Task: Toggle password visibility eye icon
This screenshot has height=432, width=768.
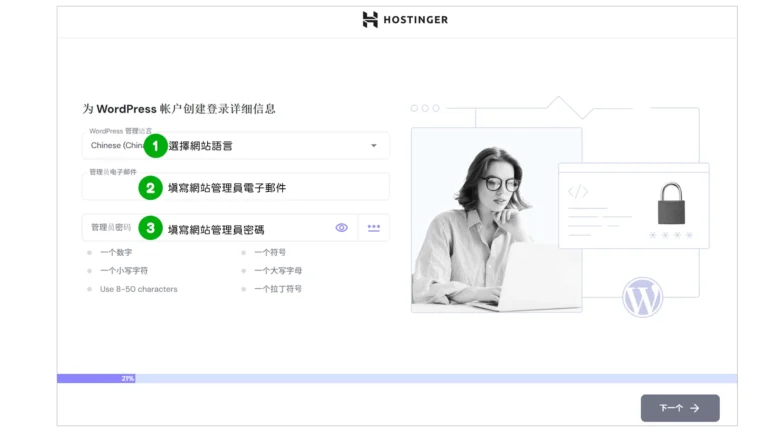Action: (x=341, y=228)
